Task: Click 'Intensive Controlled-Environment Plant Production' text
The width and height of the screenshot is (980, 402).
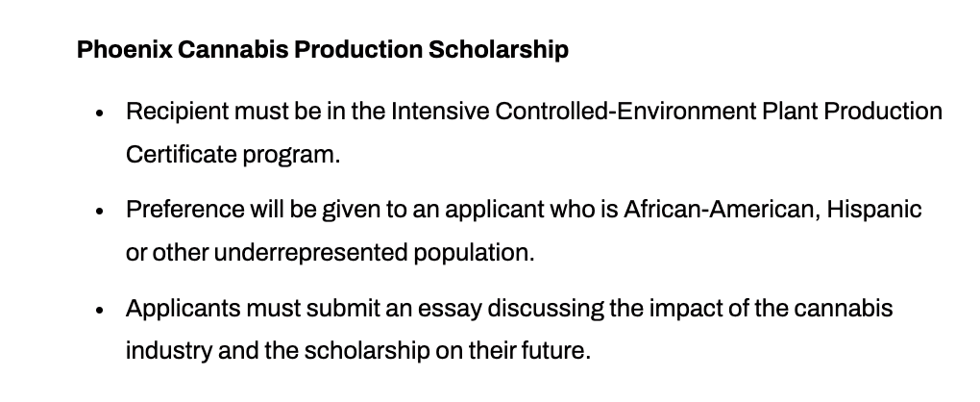Action: [x=667, y=112]
